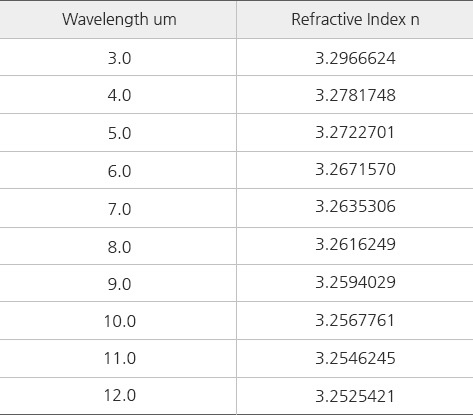Screen dimensions: 473x415
Task: Select the refractive index value 3.2966624
Action: [355, 58]
